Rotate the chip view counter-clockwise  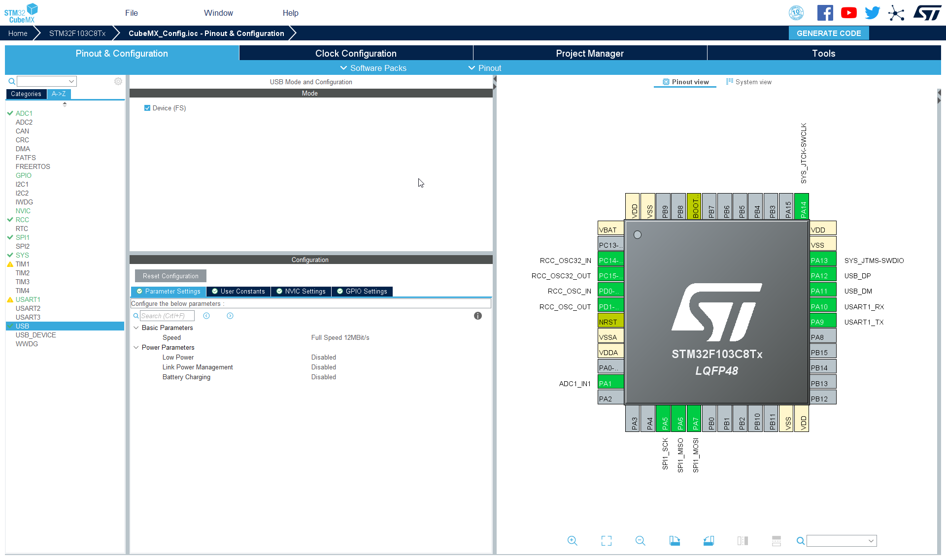[709, 541]
